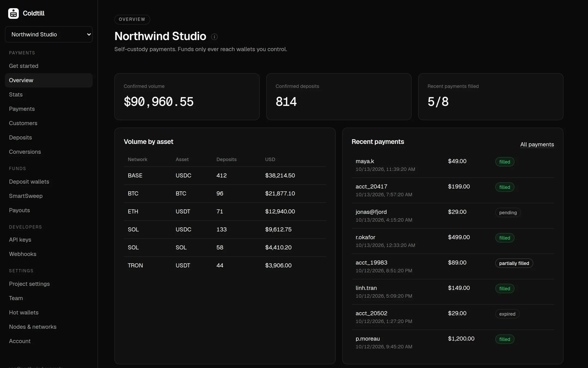Open p.moreau payment entry
The height and width of the screenshot is (368, 588).
453,342
